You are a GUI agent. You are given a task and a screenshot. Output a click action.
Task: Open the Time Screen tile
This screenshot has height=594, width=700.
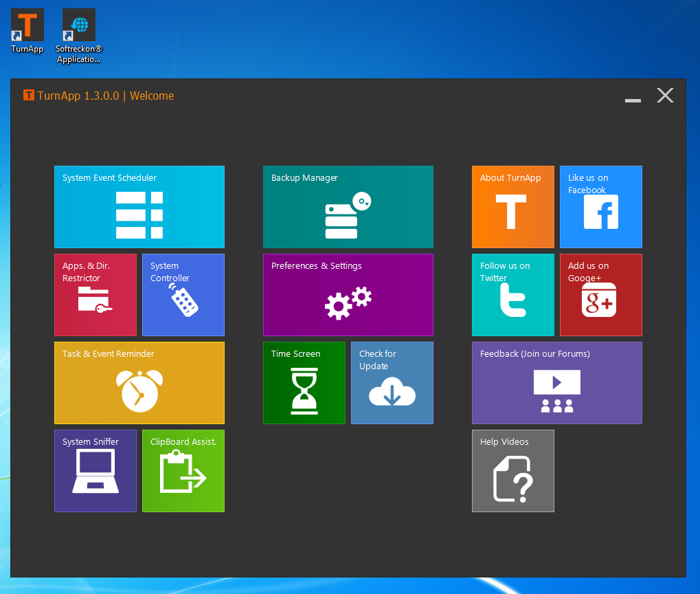304,382
